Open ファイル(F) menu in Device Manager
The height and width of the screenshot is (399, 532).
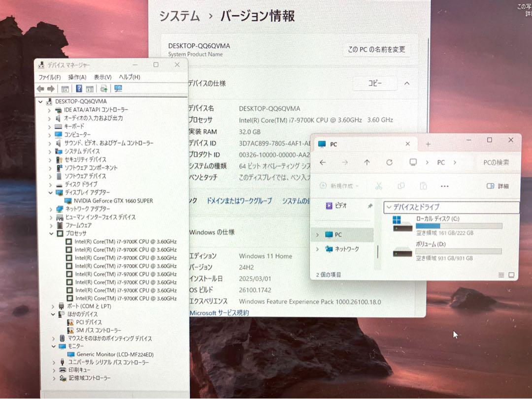tap(50, 77)
